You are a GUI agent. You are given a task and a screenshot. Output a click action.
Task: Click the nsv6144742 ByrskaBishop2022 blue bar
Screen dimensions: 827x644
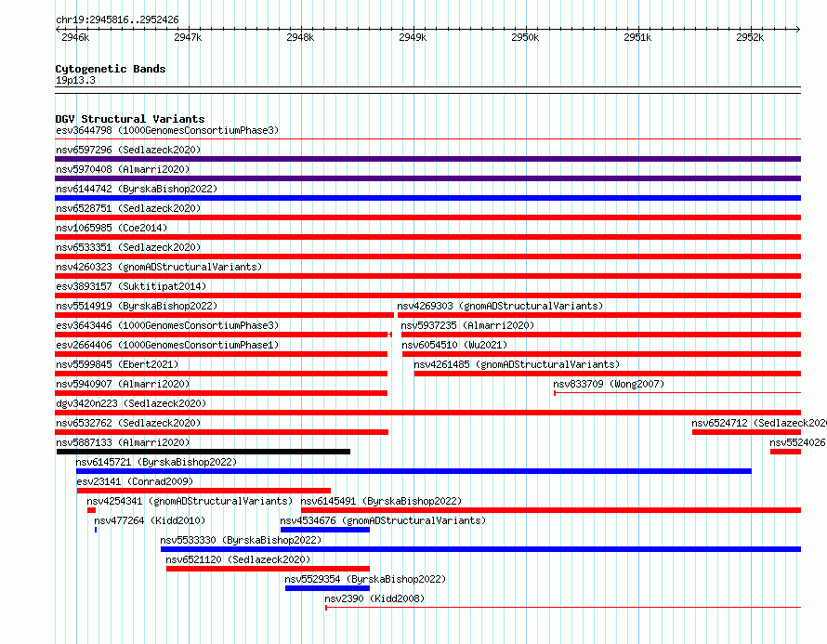click(x=427, y=198)
